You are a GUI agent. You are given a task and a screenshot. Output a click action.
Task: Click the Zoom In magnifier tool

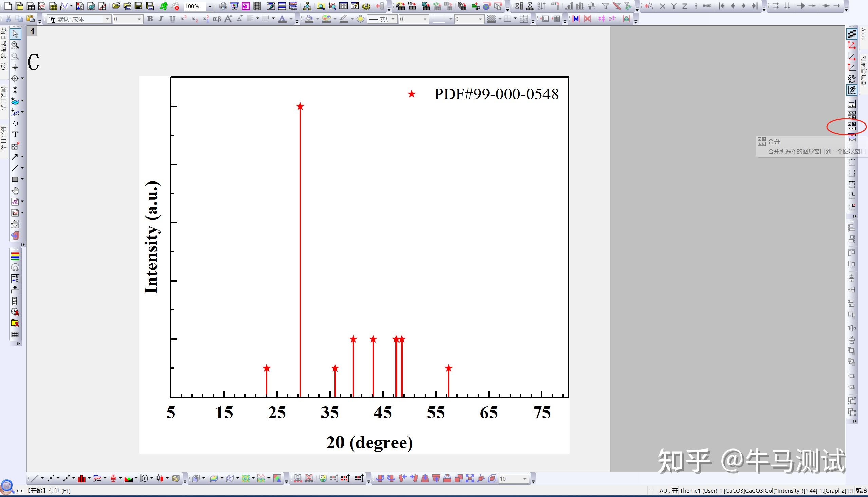(x=15, y=45)
